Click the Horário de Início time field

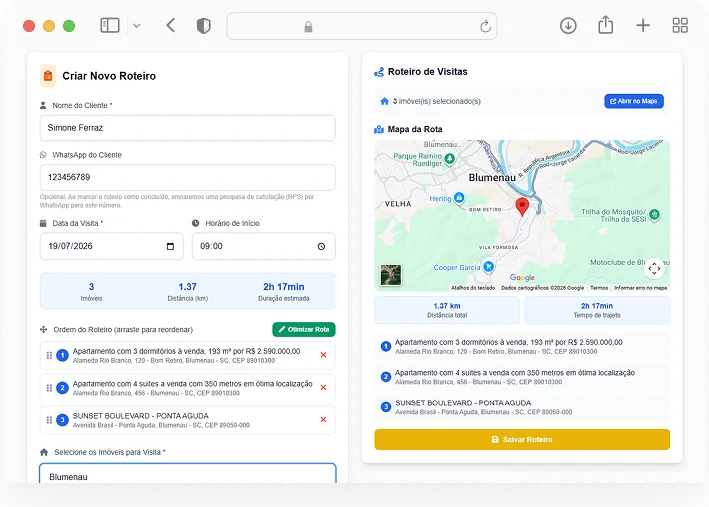coord(264,246)
